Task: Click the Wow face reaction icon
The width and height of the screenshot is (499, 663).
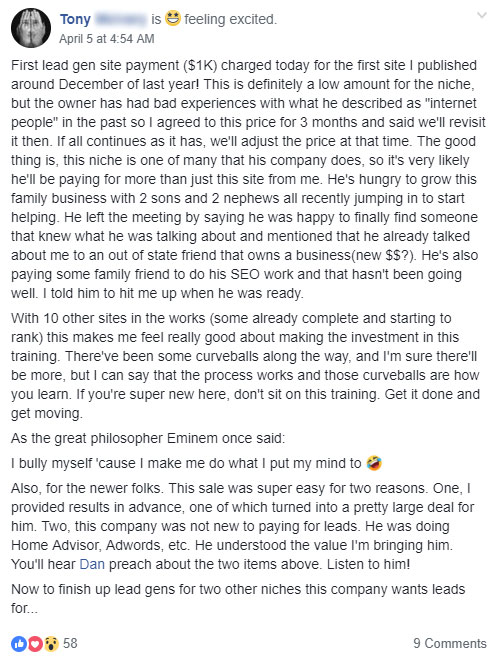Action: [x=51, y=644]
